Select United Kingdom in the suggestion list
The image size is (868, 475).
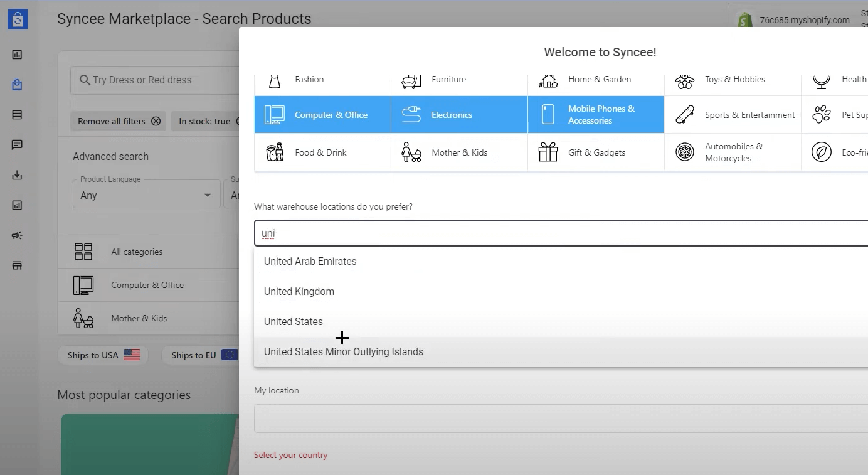tap(299, 291)
